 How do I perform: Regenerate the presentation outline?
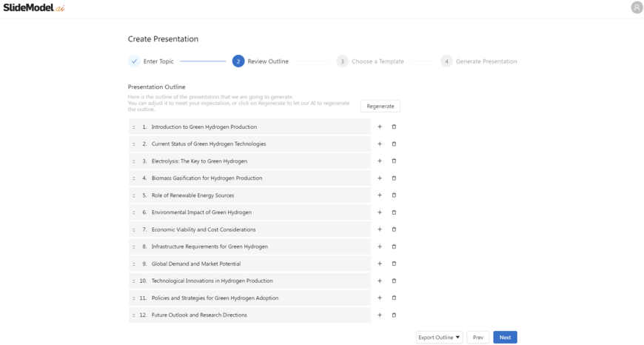click(380, 106)
